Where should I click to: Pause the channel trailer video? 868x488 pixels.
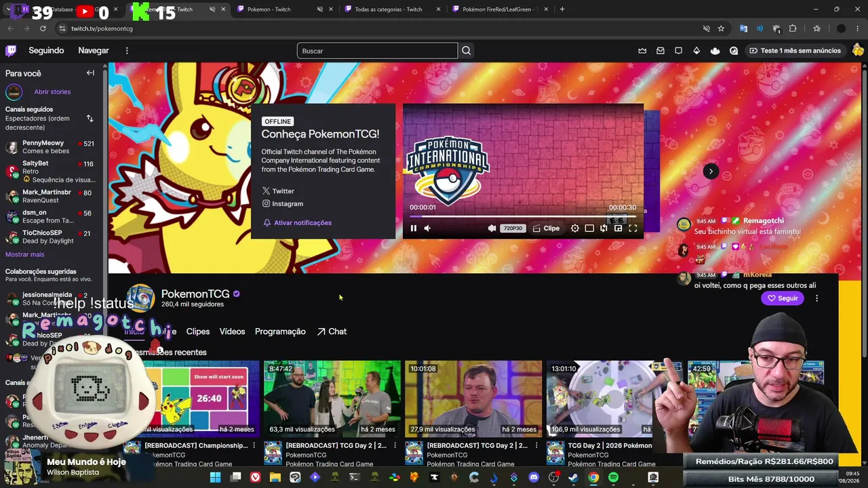pos(414,228)
